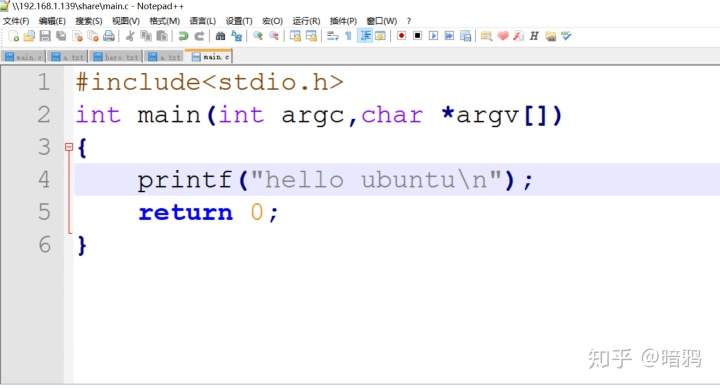Open the 运行(R) menu

coord(306,21)
